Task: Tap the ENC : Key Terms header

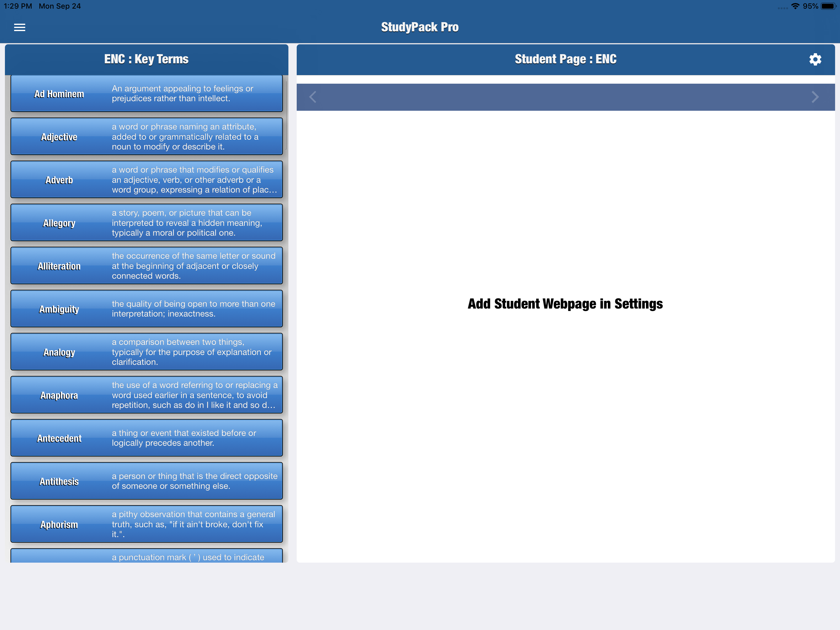Action: pyautogui.click(x=147, y=59)
